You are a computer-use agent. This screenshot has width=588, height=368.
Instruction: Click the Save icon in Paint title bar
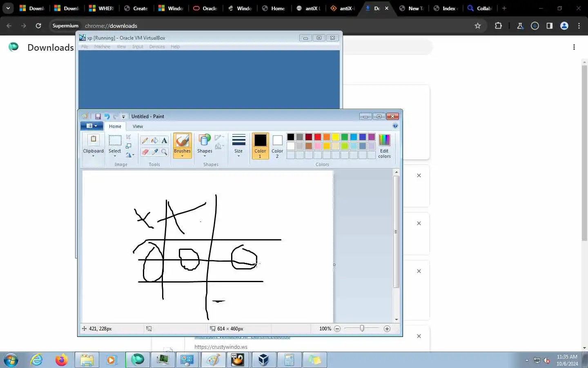coord(98,117)
